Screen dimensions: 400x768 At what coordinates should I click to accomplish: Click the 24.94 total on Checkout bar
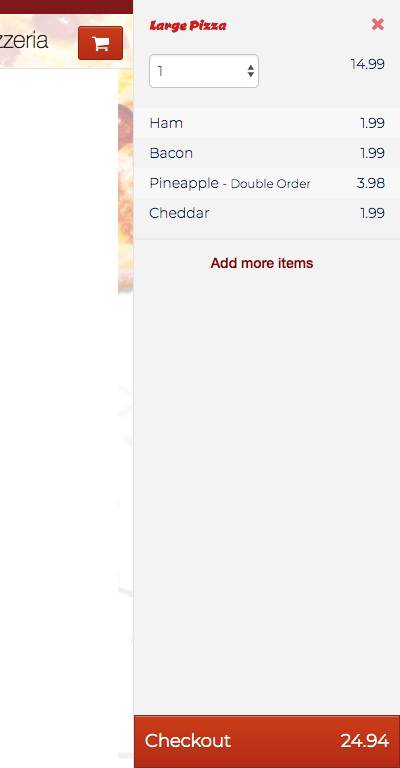pyautogui.click(x=365, y=741)
